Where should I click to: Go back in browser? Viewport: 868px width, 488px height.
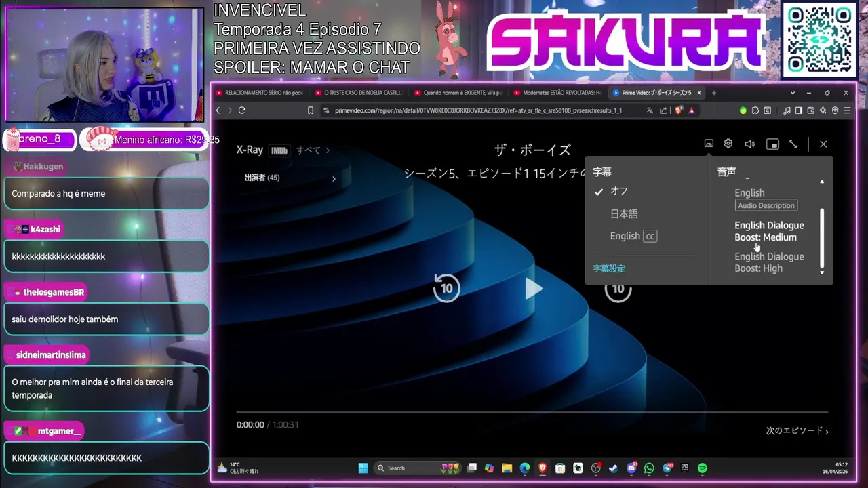pos(218,110)
